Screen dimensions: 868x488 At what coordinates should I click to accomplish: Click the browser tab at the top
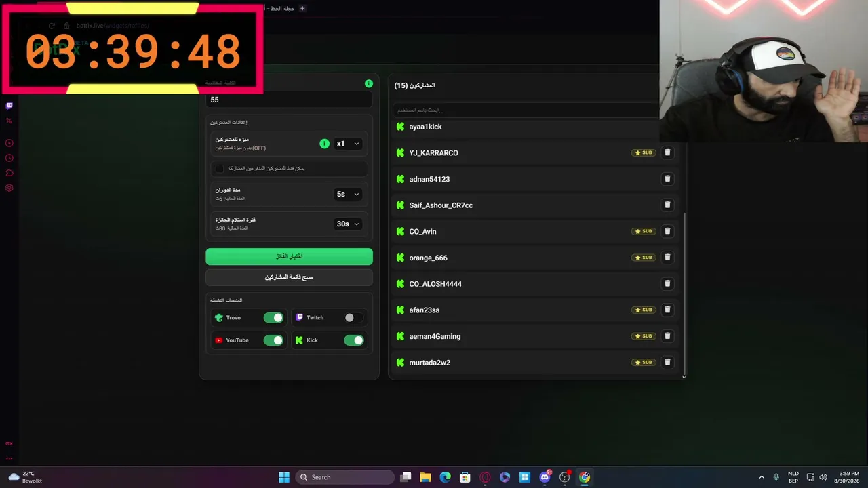tap(279, 8)
